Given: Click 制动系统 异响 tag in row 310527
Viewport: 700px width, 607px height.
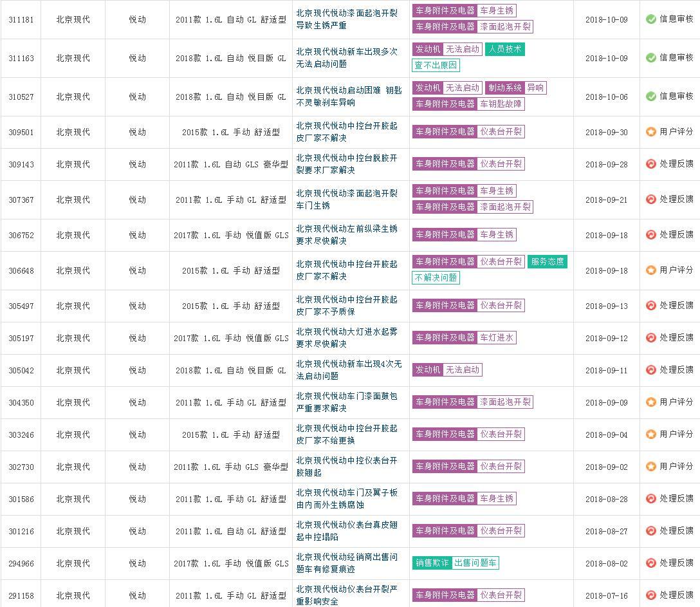Looking at the screenshot, I should pyautogui.click(x=515, y=88).
